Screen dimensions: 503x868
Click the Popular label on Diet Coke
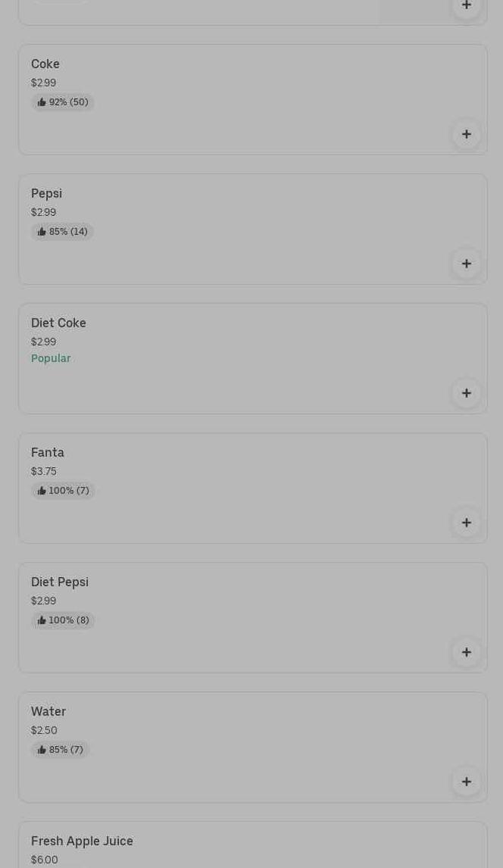(51, 358)
